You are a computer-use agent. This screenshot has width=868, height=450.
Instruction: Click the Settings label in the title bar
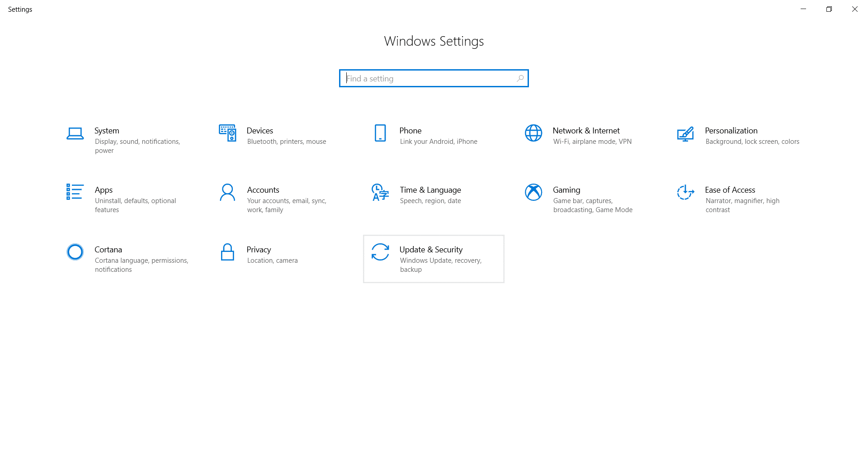20,9
